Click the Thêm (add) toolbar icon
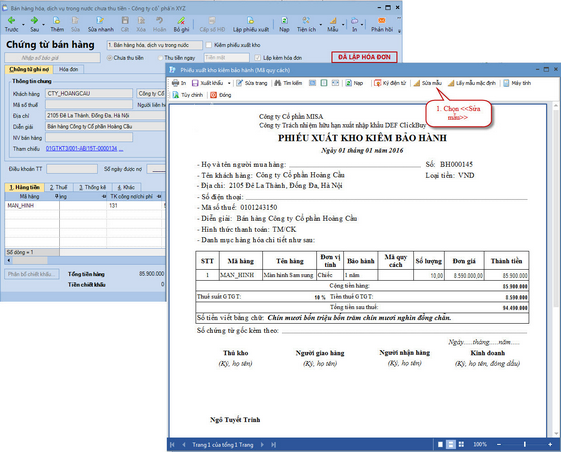Screen dimensions: 561x452 point(57,21)
